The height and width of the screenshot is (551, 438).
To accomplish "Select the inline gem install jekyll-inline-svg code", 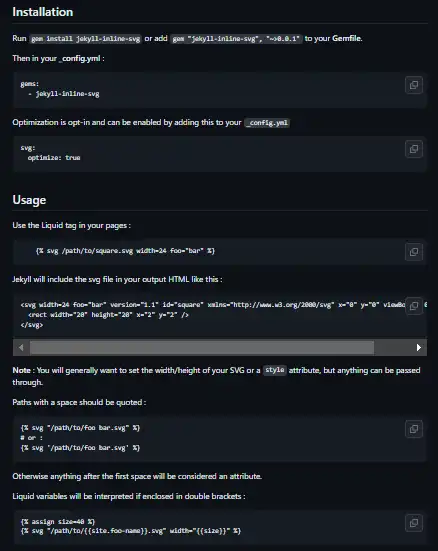I will pos(85,39).
